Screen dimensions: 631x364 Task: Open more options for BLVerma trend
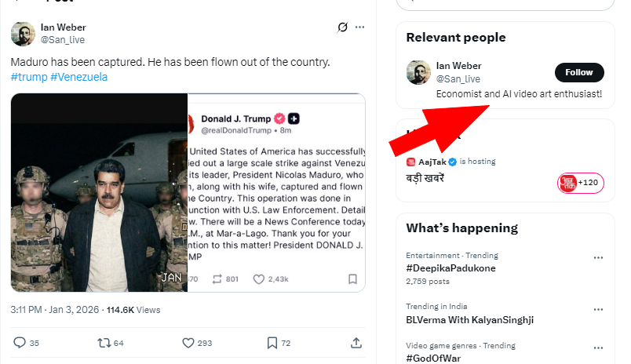coord(598,308)
